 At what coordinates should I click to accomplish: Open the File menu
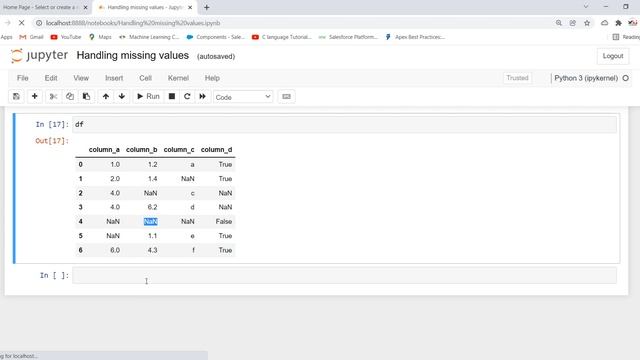click(x=22, y=78)
